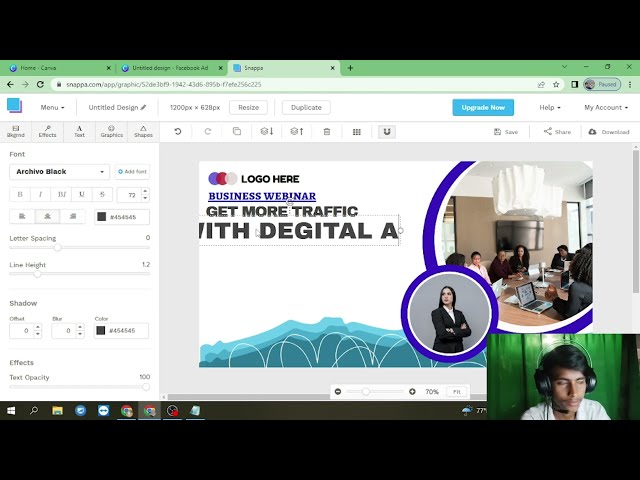This screenshot has height=480, width=640.
Task: Toggle the magnet snapping icon
Action: coord(387,131)
